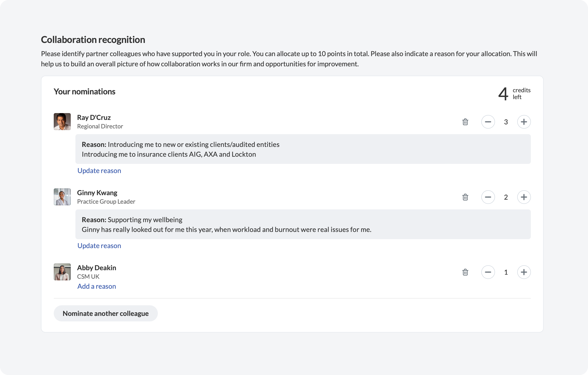Click Abby Deakin's name
The width and height of the screenshot is (588, 375).
[97, 268]
